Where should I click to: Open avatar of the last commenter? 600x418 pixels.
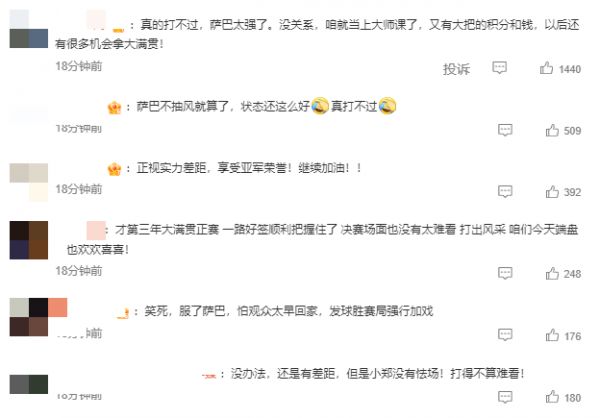coord(29,384)
